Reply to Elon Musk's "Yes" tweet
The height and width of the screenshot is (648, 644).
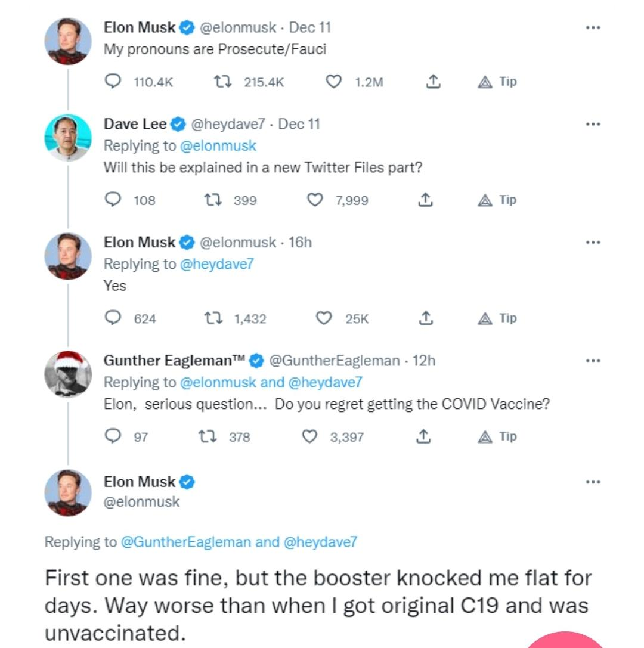click(113, 318)
